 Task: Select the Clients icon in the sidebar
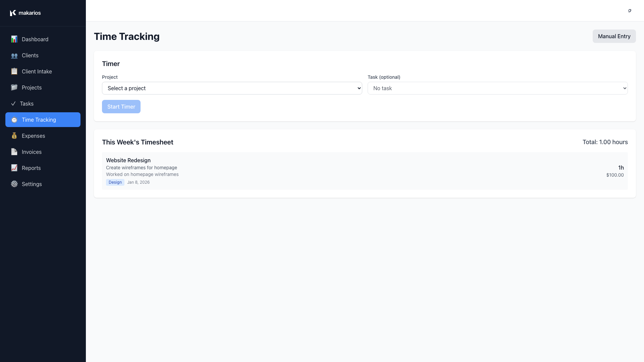[14, 55]
